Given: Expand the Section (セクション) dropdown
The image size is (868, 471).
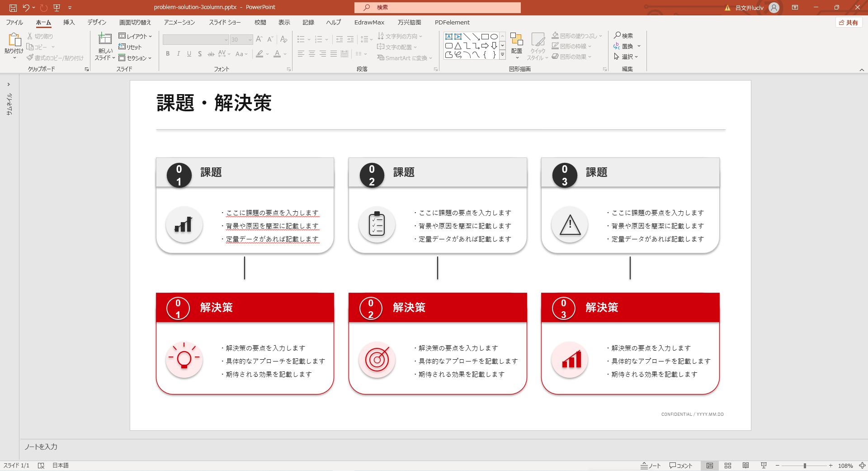Looking at the screenshot, I should pos(135,58).
